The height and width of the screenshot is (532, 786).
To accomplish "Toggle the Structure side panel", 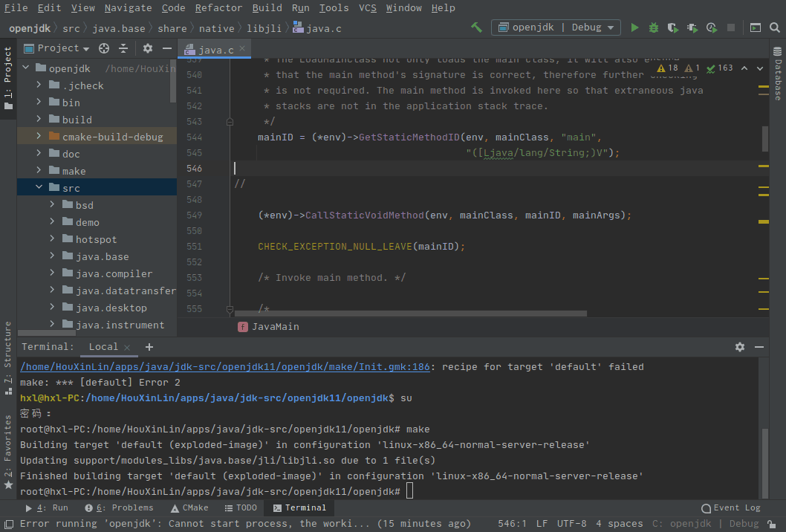I will pyautogui.click(x=8, y=358).
